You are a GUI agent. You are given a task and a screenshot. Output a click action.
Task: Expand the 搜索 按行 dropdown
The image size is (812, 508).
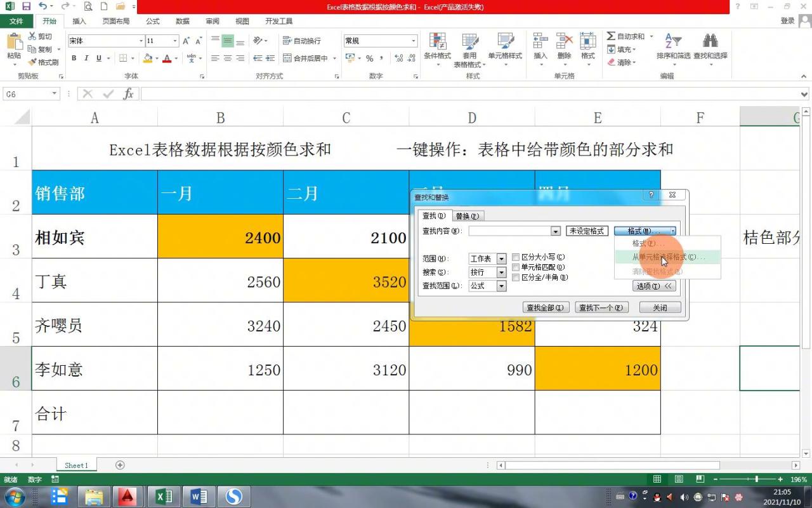(501, 272)
